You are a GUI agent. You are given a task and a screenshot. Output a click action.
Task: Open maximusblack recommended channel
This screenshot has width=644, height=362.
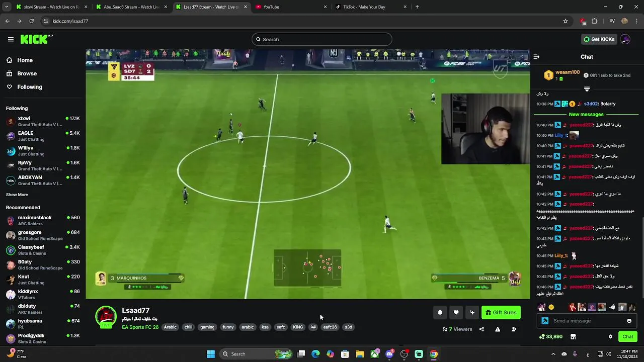[x=43, y=220]
